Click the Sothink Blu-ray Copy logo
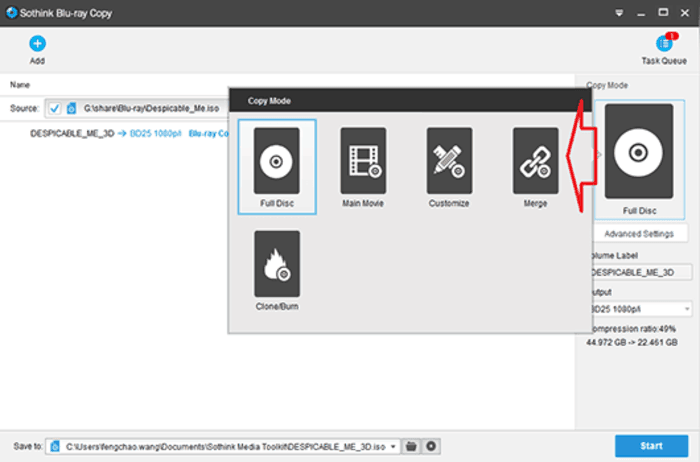The image size is (700, 462). pyautogui.click(x=12, y=12)
